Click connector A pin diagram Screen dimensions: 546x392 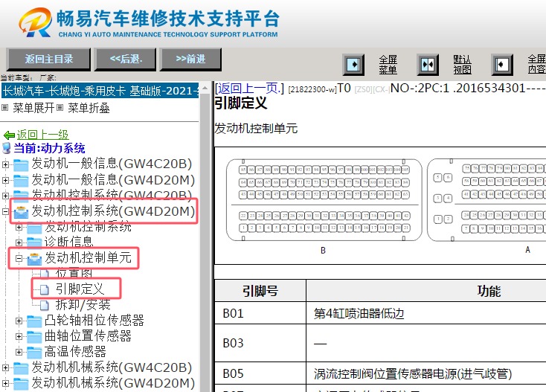click(486, 200)
